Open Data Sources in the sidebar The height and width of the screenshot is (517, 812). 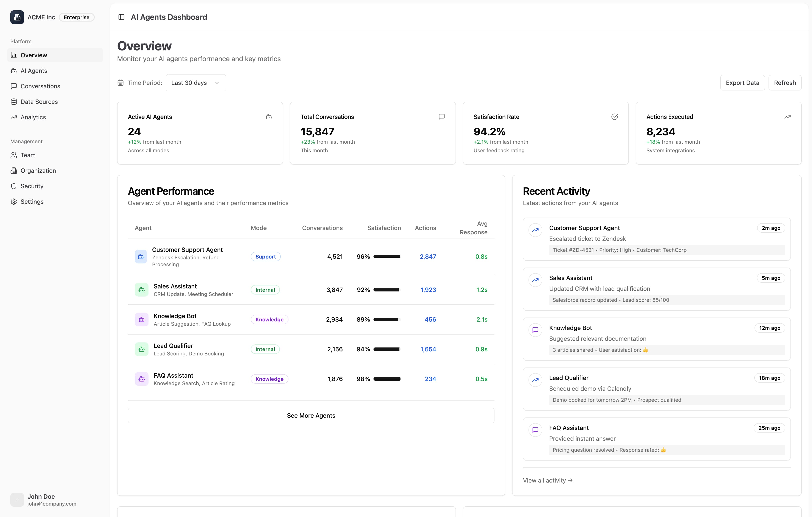(55, 102)
